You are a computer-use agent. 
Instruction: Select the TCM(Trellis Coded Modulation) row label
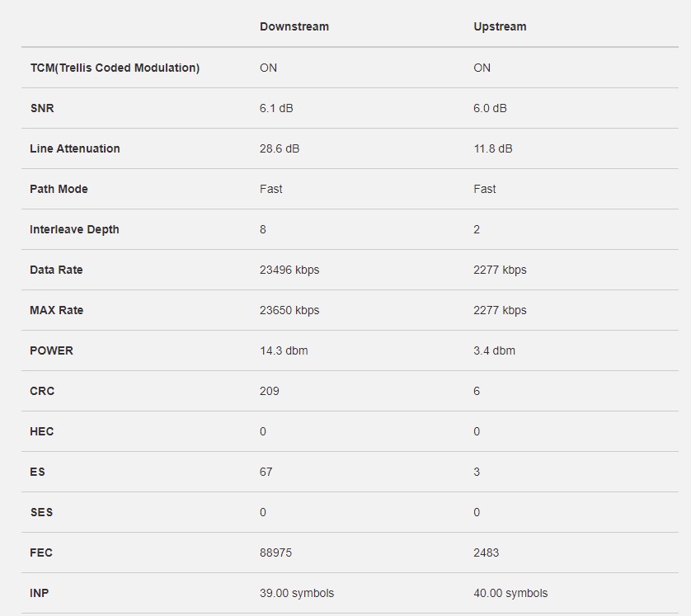115,68
